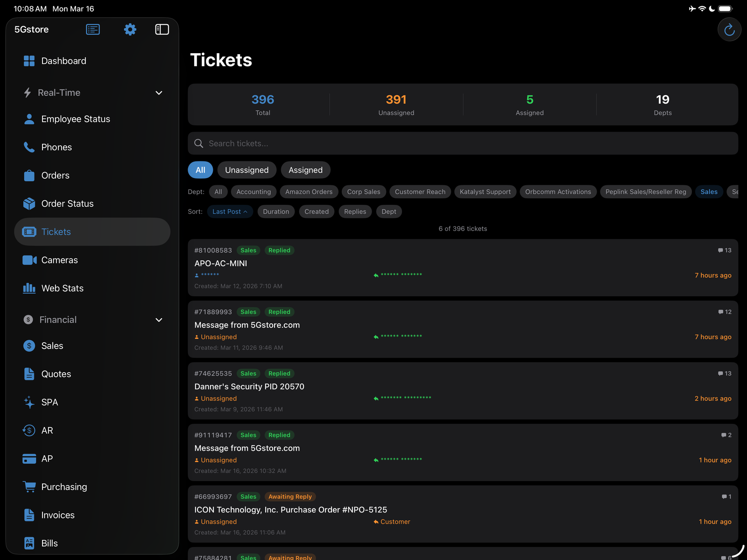Enable the Customer Reach department filter
747x560 pixels.
tap(420, 192)
